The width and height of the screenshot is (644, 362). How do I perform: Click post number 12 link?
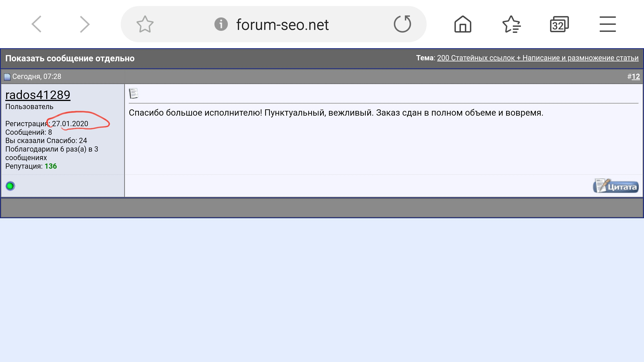point(636,76)
